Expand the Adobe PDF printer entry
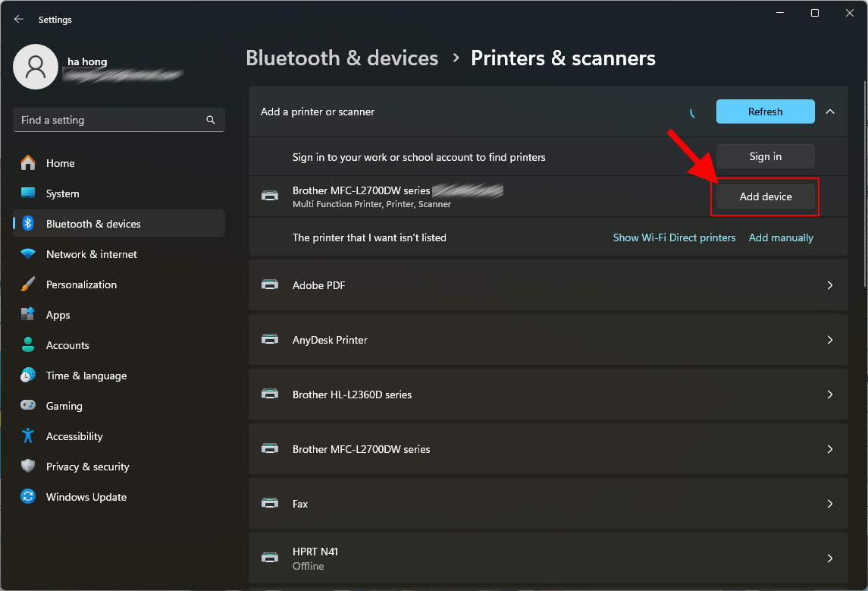This screenshot has height=591, width=868. click(830, 285)
